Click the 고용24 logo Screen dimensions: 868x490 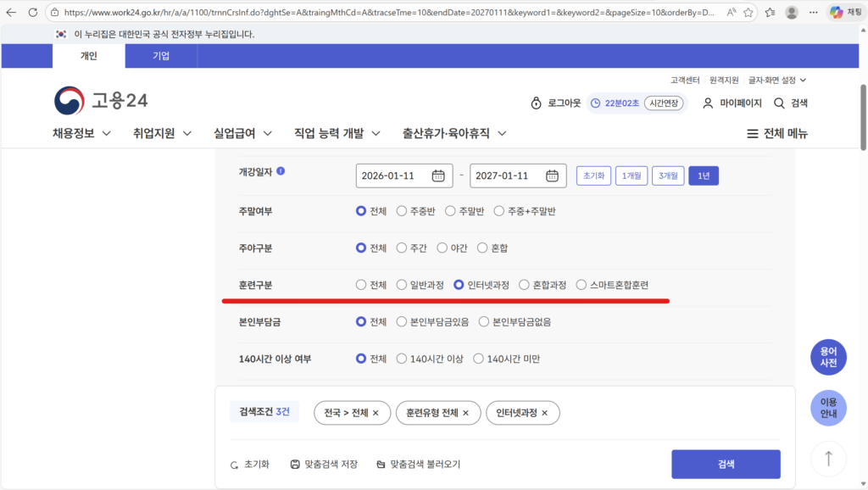(x=99, y=101)
